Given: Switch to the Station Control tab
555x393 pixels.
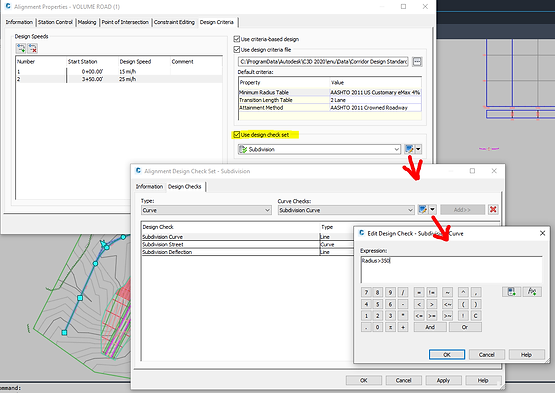Looking at the screenshot, I should coord(55,22).
